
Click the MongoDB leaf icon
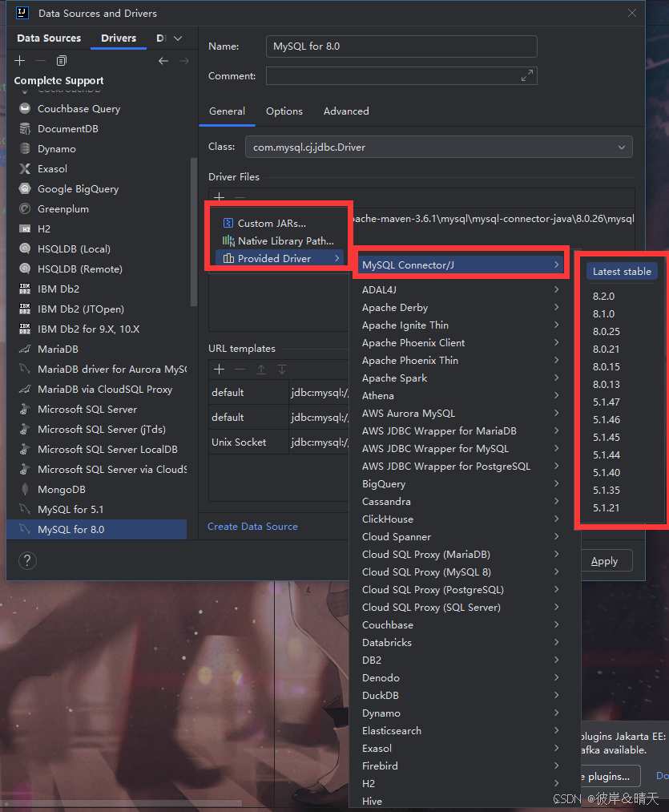pyautogui.click(x=24, y=490)
